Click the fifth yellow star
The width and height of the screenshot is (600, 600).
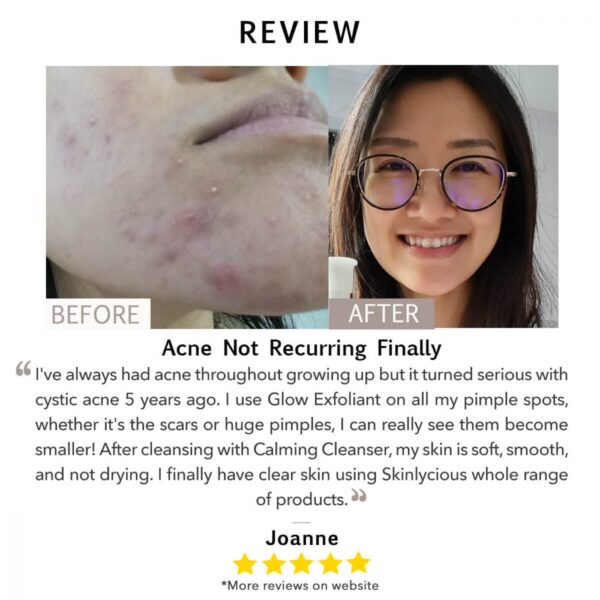[358, 564]
